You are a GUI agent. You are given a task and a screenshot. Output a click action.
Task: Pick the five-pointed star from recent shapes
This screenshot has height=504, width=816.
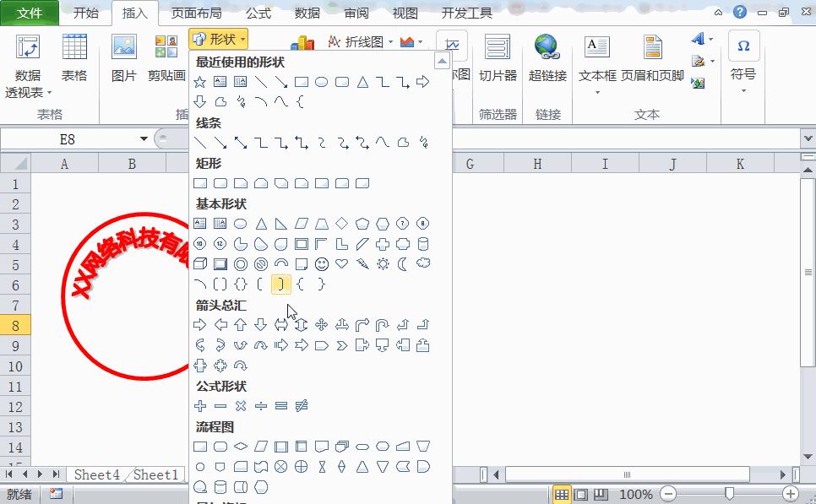point(199,82)
